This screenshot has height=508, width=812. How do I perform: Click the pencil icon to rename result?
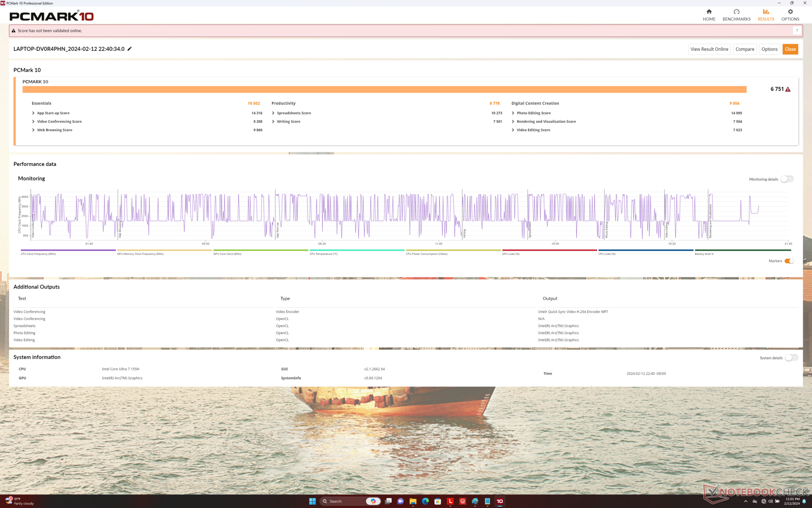click(x=130, y=49)
